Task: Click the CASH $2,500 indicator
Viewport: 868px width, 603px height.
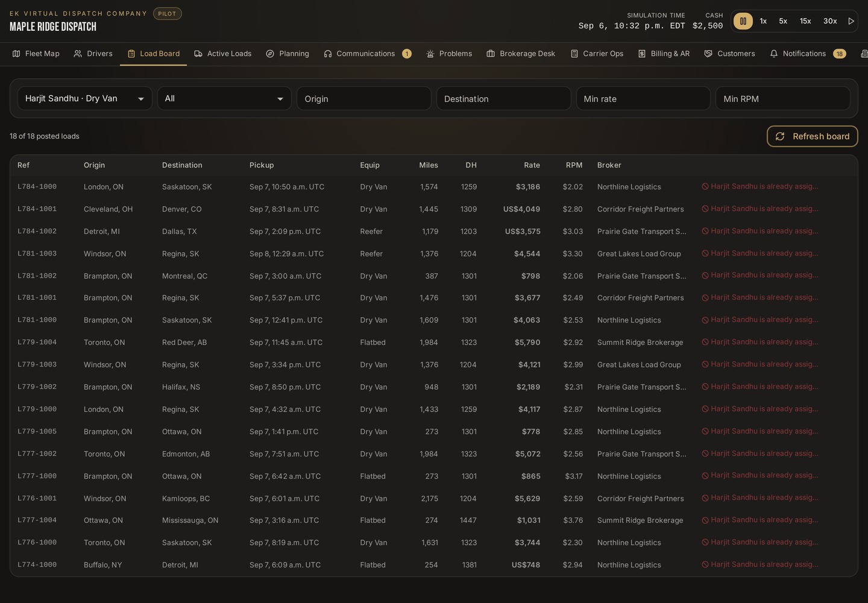Action: click(708, 21)
